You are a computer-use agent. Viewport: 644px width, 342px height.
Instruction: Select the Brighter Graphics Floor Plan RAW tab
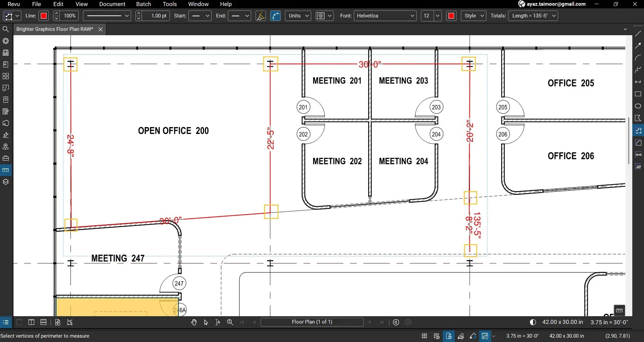coord(54,29)
